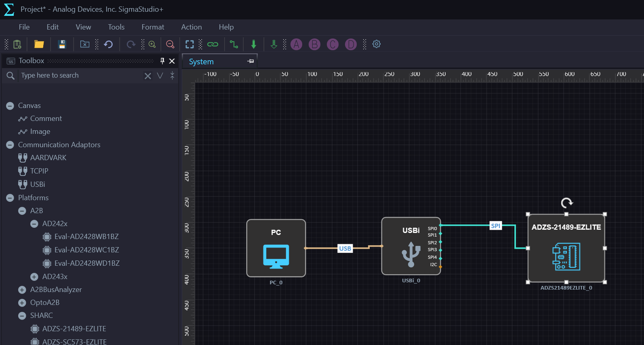Screen dimensions: 644x345
Task: Open the View menu
Action: 83,27
